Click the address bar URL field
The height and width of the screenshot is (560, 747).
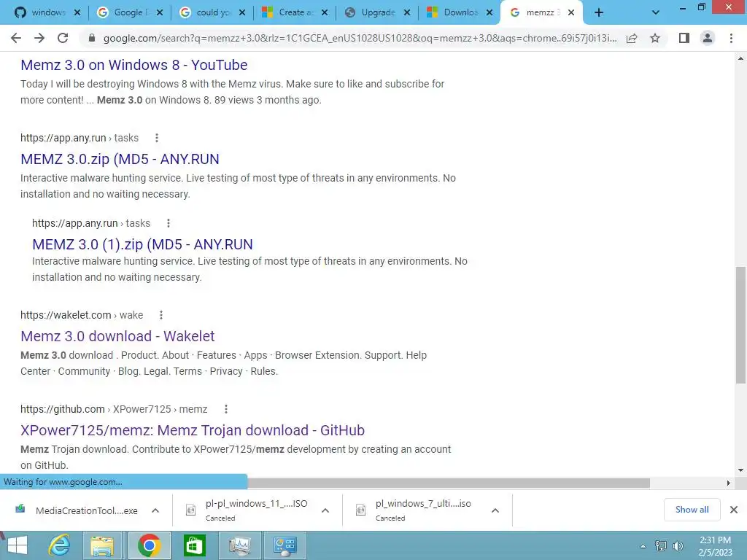pyautogui.click(x=360, y=38)
